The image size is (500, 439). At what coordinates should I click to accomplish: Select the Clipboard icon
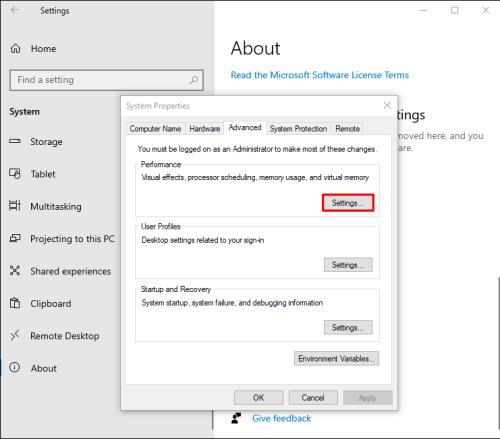click(15, 303)
